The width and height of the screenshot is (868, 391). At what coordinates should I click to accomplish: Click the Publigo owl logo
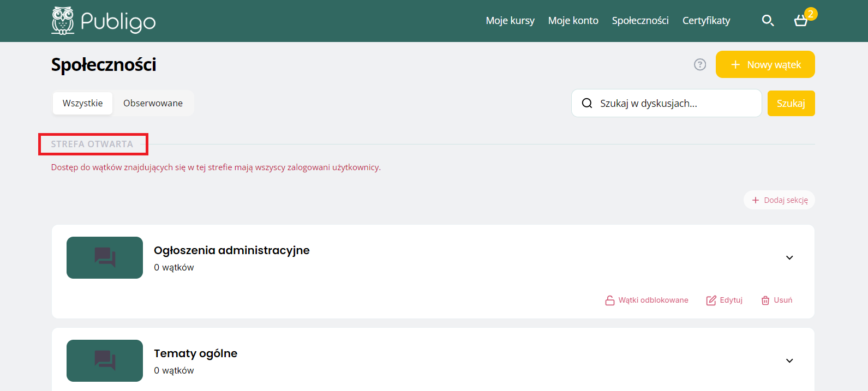click(x=63, y=21)
